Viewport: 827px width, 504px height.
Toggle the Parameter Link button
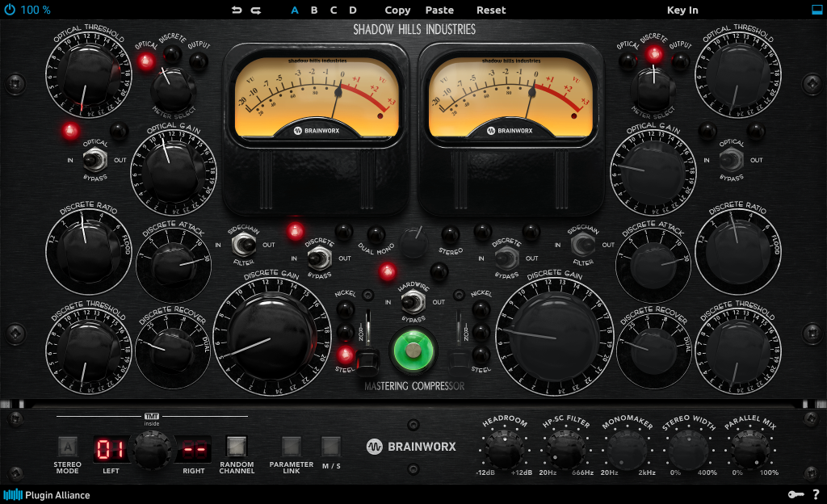click(291, 446)
